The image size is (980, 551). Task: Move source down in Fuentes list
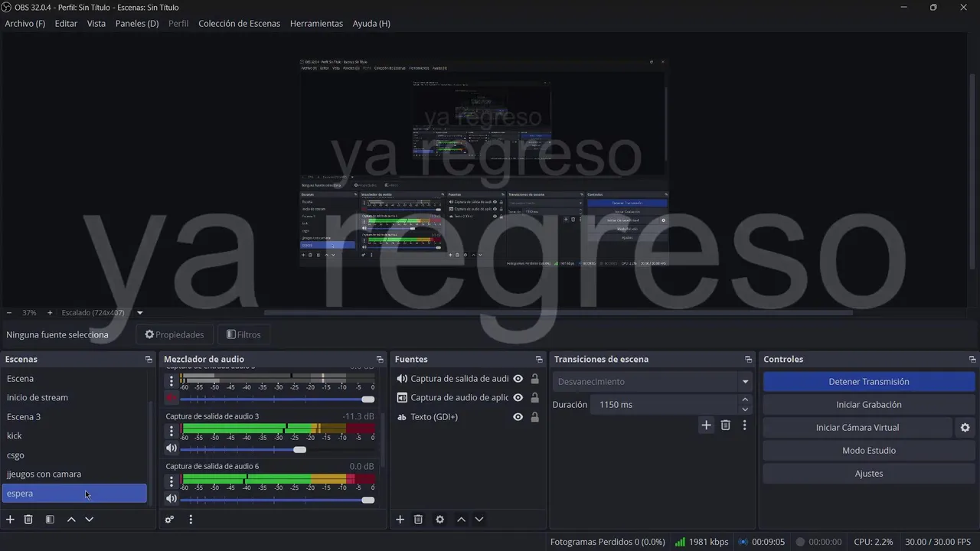pos(479,520)
